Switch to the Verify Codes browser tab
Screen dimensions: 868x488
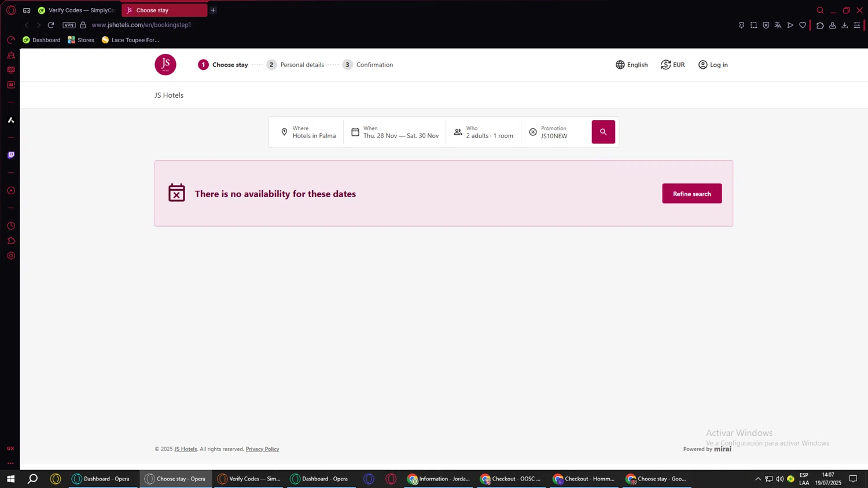pos(77,10)
